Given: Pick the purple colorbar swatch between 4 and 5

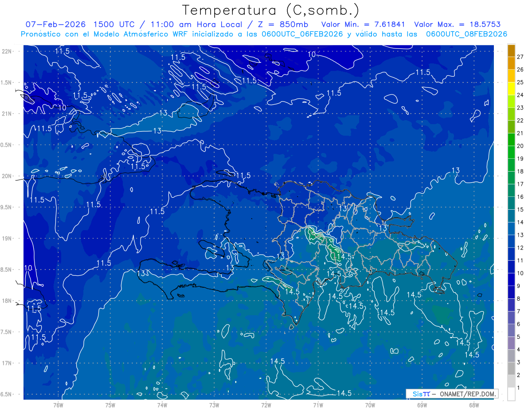Looking at the screenshot, I should pyautogui.click(x=511, y=343).
